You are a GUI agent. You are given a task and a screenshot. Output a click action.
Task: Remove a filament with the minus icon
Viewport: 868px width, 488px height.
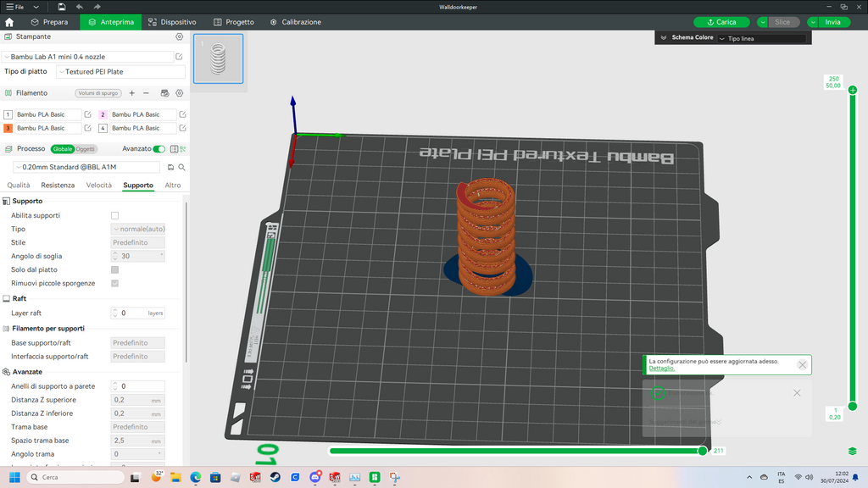pos(146,93)
